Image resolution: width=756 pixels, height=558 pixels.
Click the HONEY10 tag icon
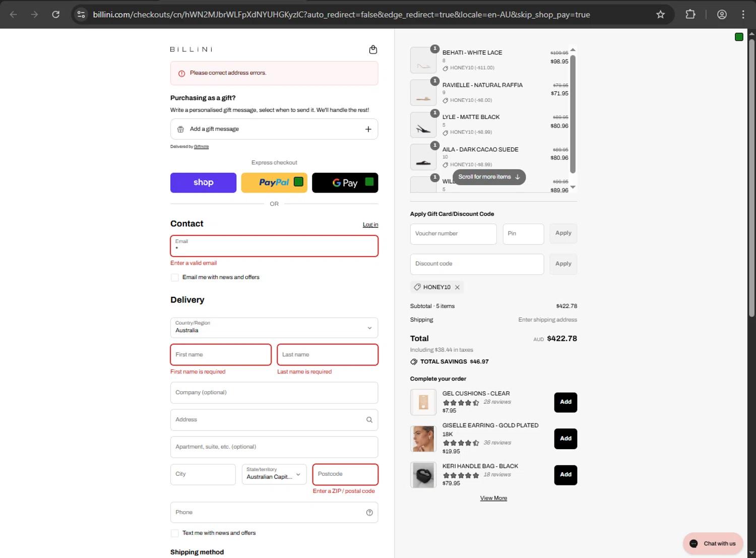tap(417, 287)
